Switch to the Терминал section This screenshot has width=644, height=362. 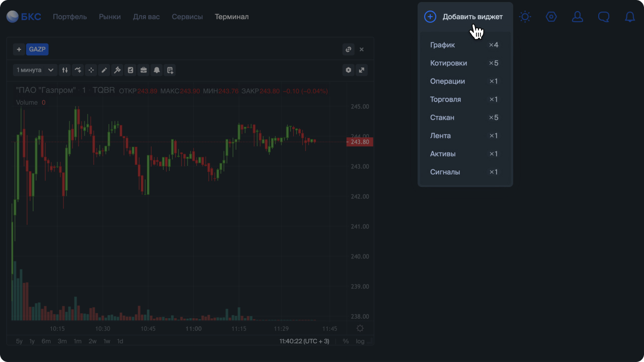231,17
